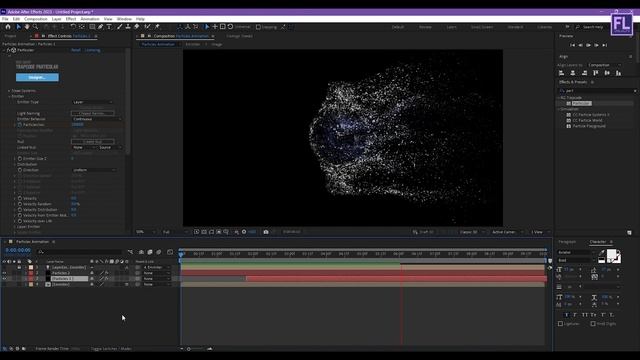640x360 pixels.
Task: Switch to the Project panel tab
Action: [x=10, y=36]
